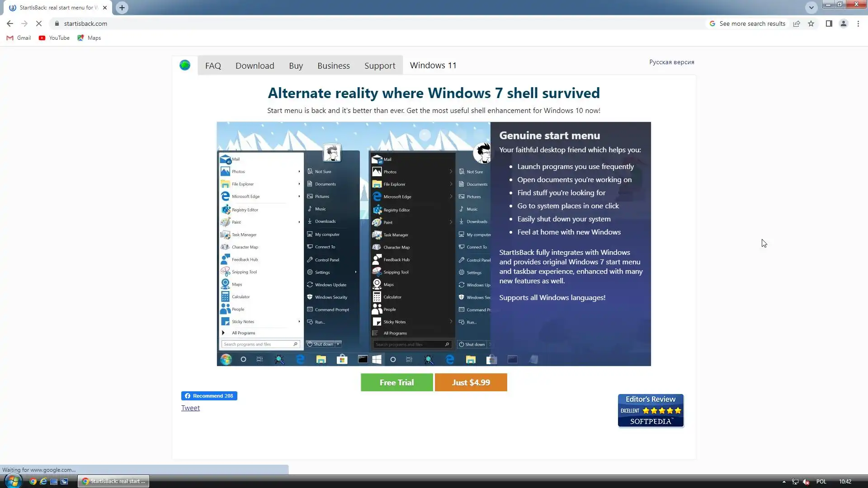This screenshot has height=488, width=868.
Task: Stop page loading with X icon
Action: (39, 23)
